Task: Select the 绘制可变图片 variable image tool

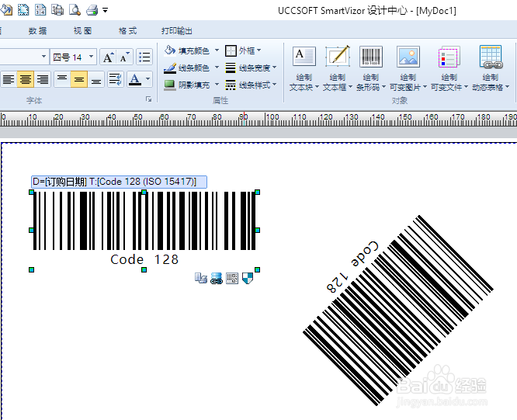Action: tap(408, 68)
